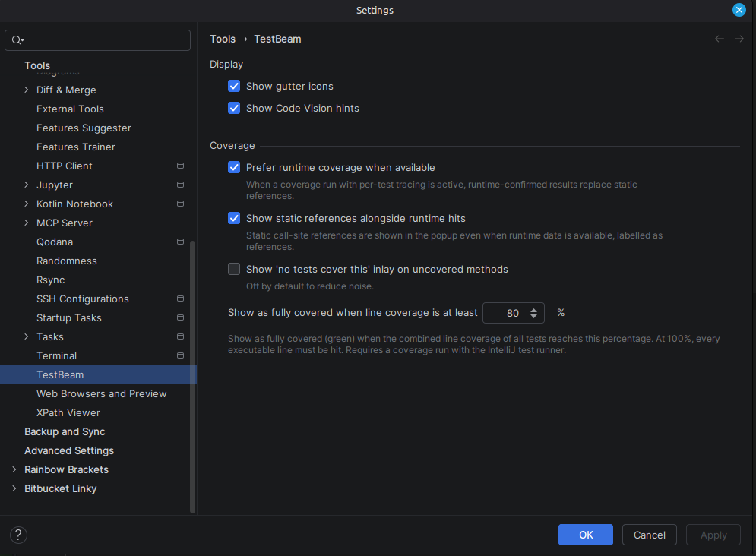Disable Show gutter icons checkbox
This screenshot has width=756, height=556.
(x=234, y=87)
